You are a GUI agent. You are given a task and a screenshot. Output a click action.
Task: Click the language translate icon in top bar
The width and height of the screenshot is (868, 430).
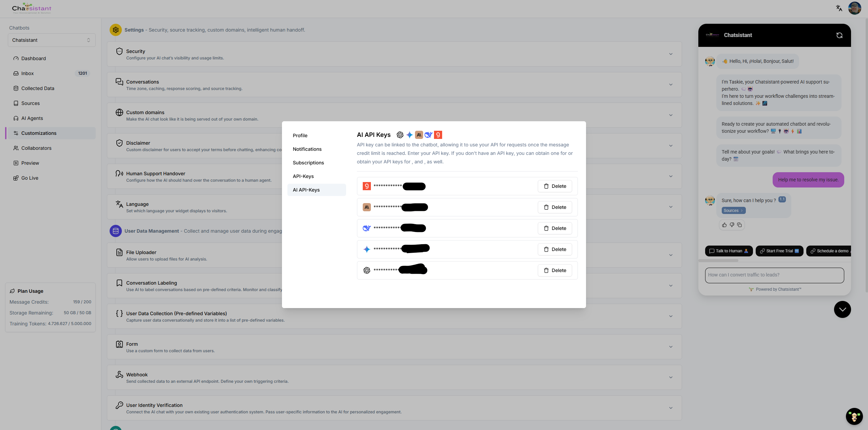click(839, 8)
